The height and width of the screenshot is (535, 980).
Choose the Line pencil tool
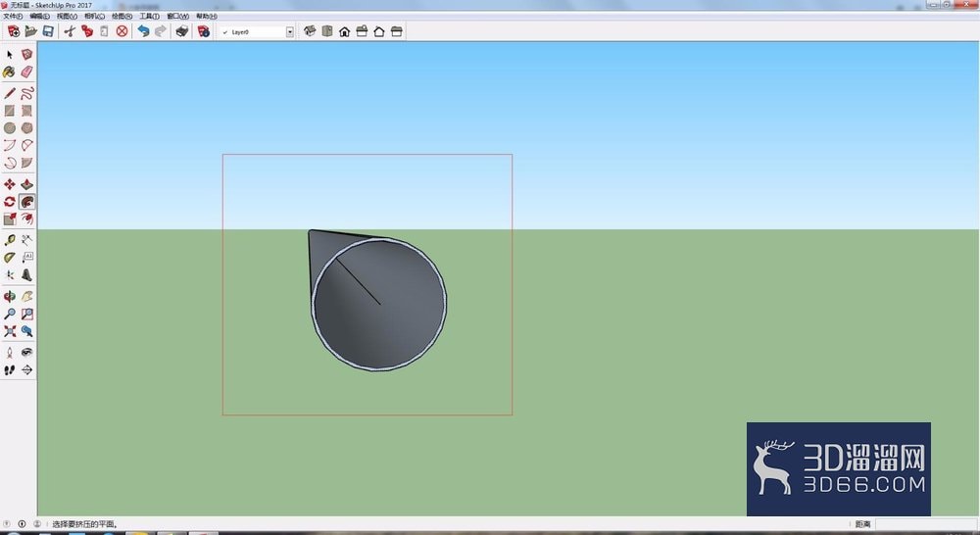click(10, 94)
